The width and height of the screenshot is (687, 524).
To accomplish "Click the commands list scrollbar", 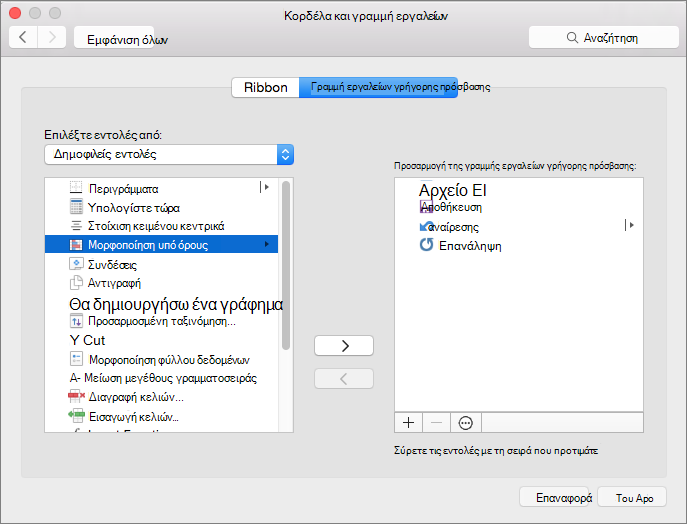I will coord(286,265).
